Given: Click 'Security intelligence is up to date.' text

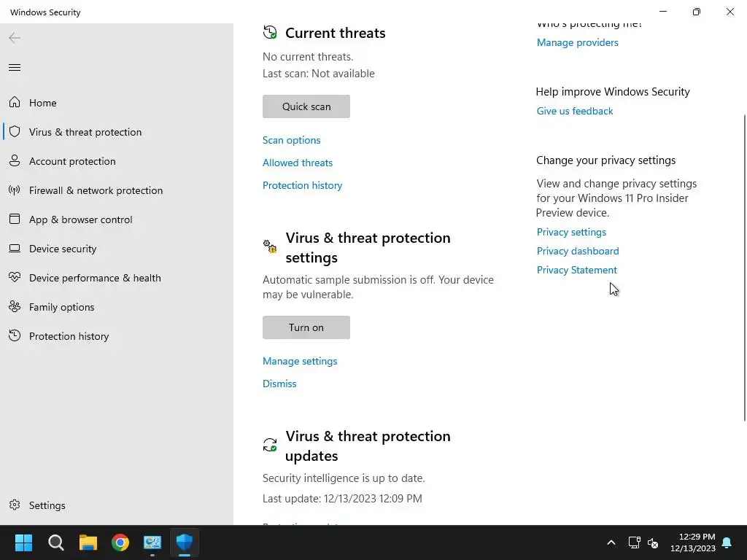Looking at the screenshot, I should click(344, 478).
